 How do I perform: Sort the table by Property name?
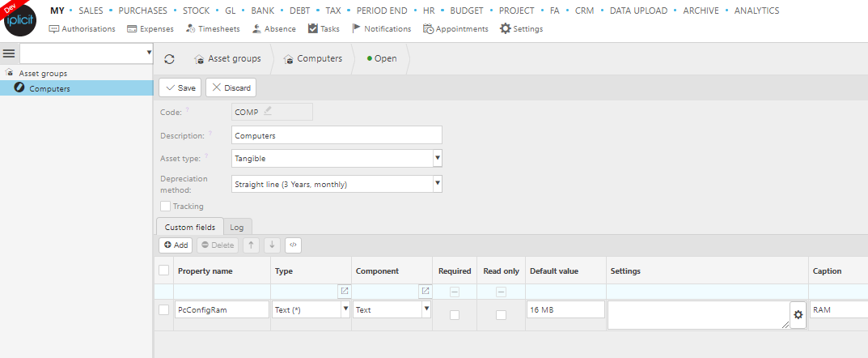coord(205,271)
